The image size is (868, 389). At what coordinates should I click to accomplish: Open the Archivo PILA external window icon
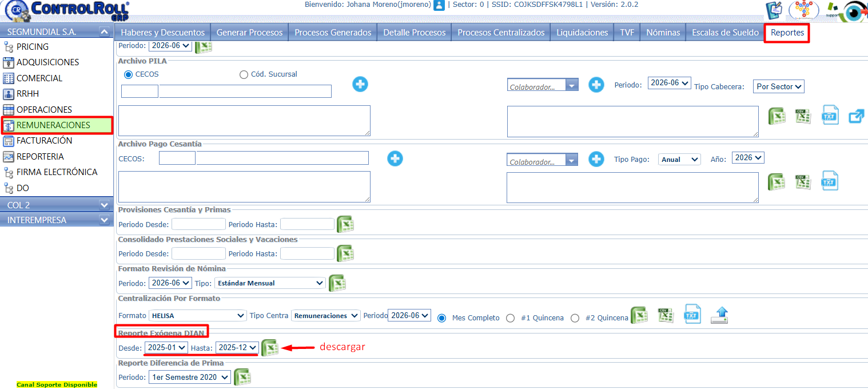coord(856,116)
